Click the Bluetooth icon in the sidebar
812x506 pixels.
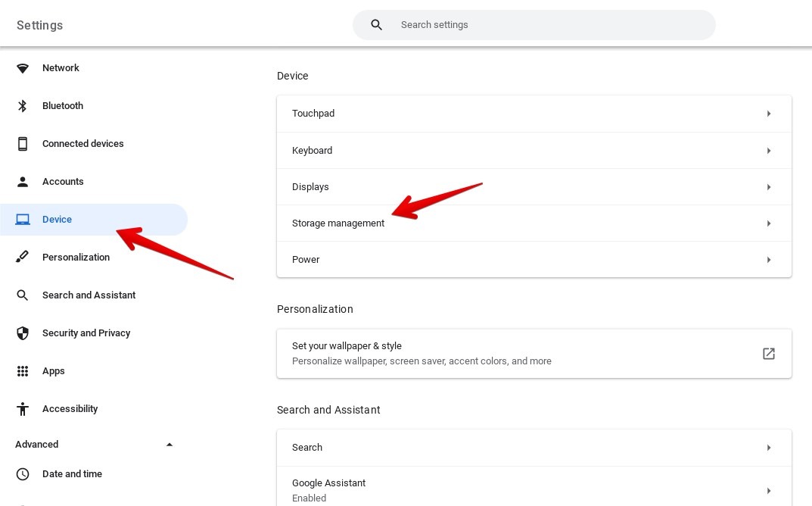(x=23, y=105)
